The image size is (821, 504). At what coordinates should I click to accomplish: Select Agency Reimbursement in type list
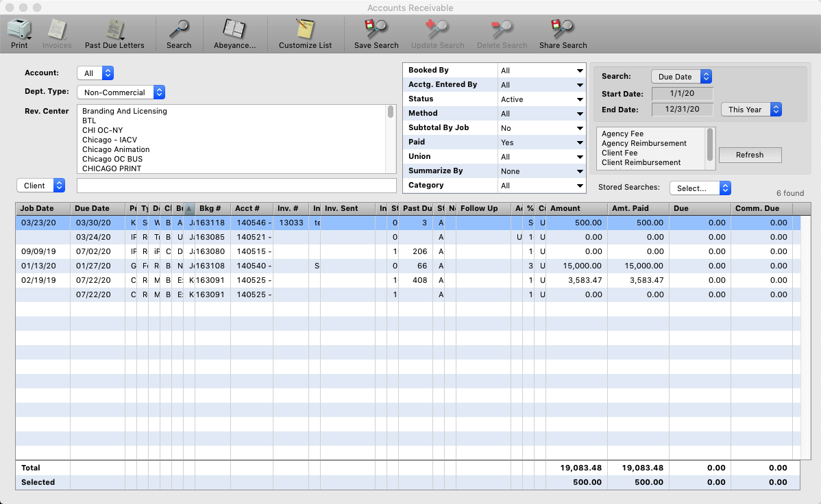click(644, 143)
